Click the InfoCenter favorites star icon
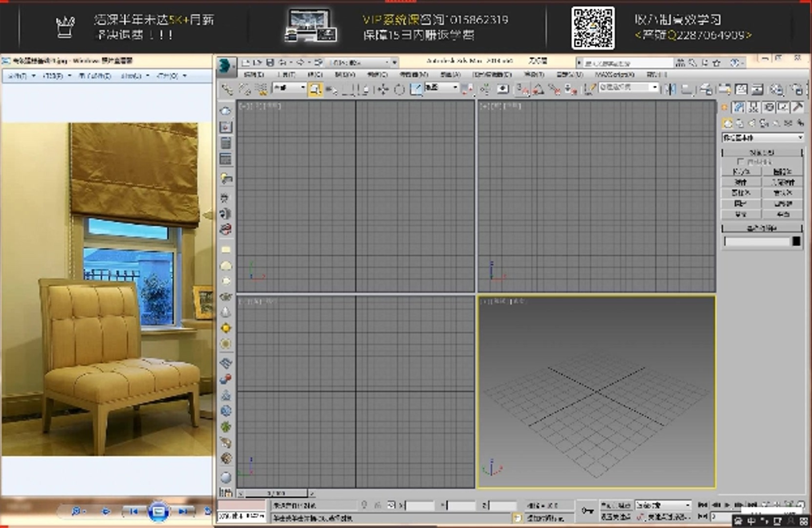 coord(717,63)
